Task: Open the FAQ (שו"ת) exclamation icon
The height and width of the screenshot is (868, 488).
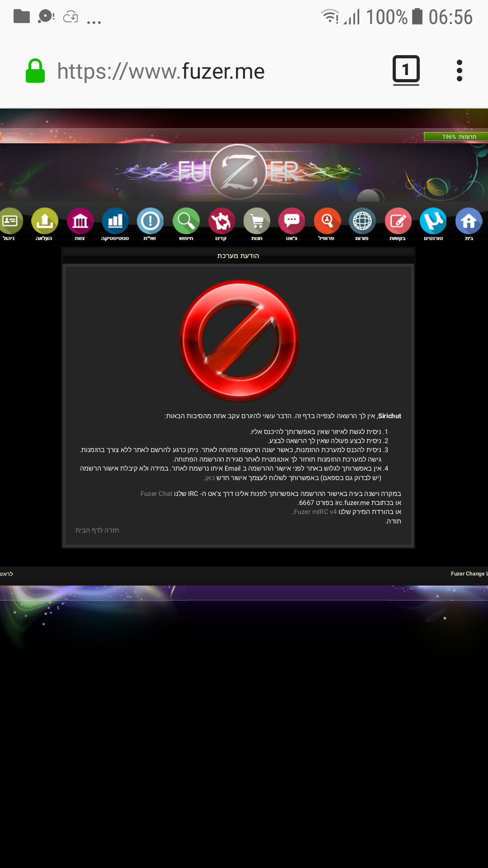Action: (x=150, y=221)
